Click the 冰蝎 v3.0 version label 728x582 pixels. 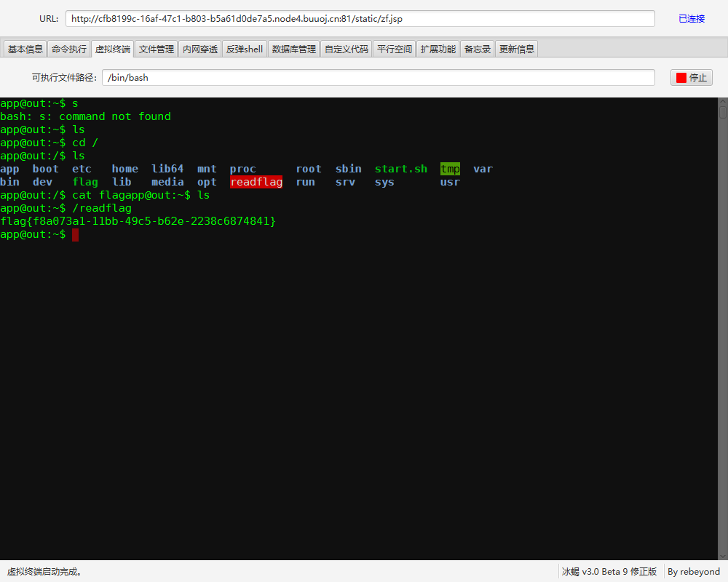pyautogui.click(x=609, y=571)
